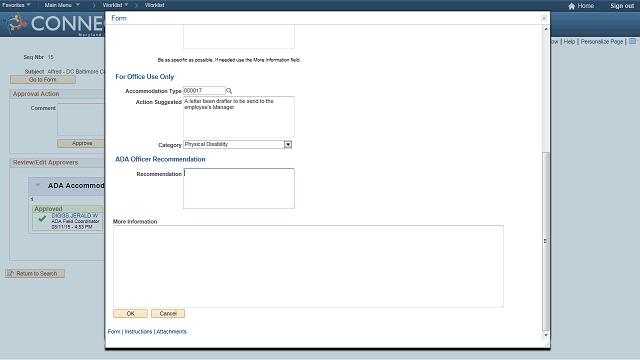Open the Attachments link

click(x=171, y=331)
